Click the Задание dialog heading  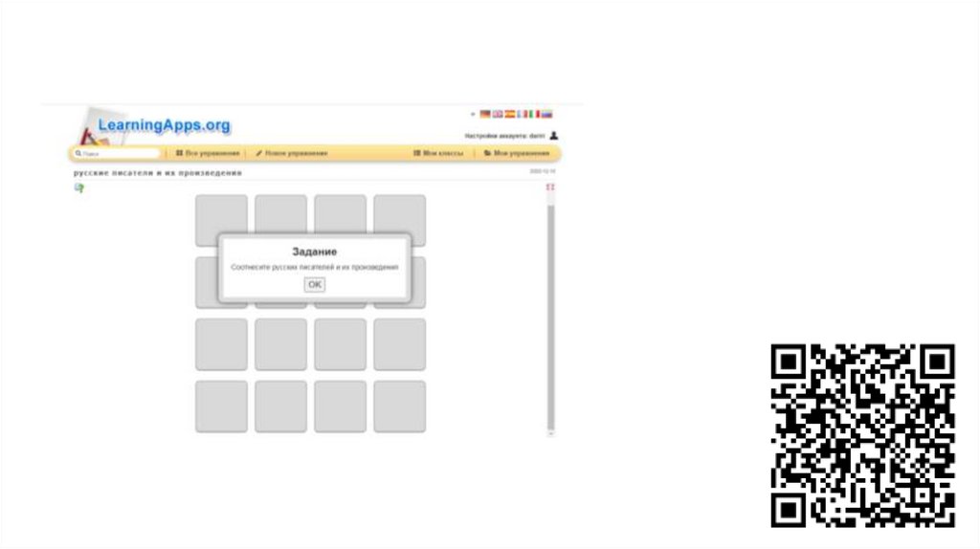[314, 252]
